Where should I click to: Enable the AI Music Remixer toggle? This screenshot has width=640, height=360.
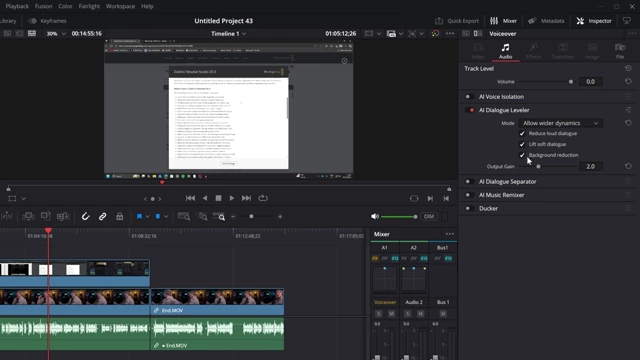click(469, 195)
